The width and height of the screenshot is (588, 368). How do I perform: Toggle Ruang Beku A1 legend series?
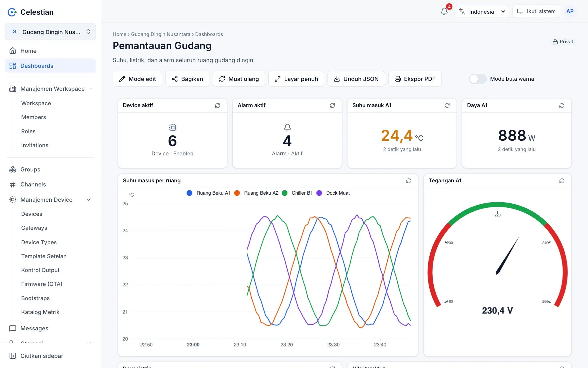coord(209,193)
